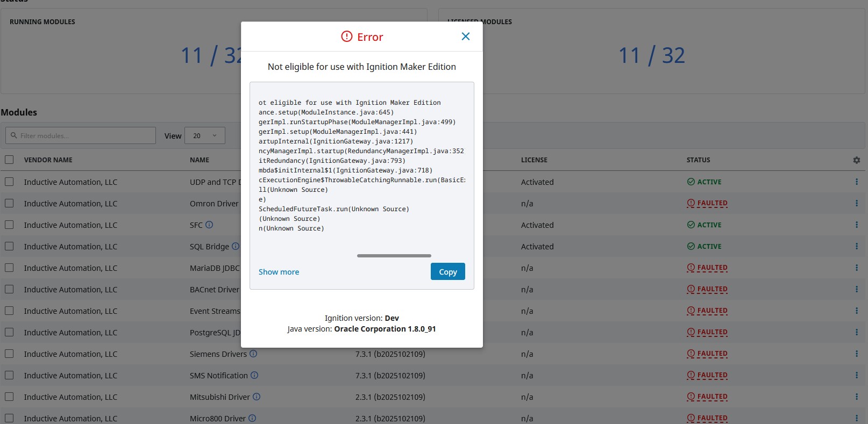Tick the SQL Bridge module checkbox

(9, 246)
